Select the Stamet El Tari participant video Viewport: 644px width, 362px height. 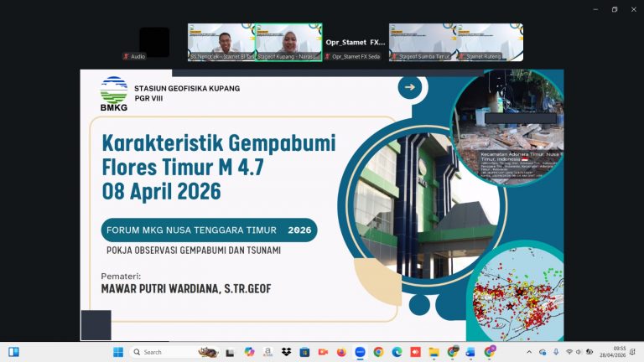point(221,42)
